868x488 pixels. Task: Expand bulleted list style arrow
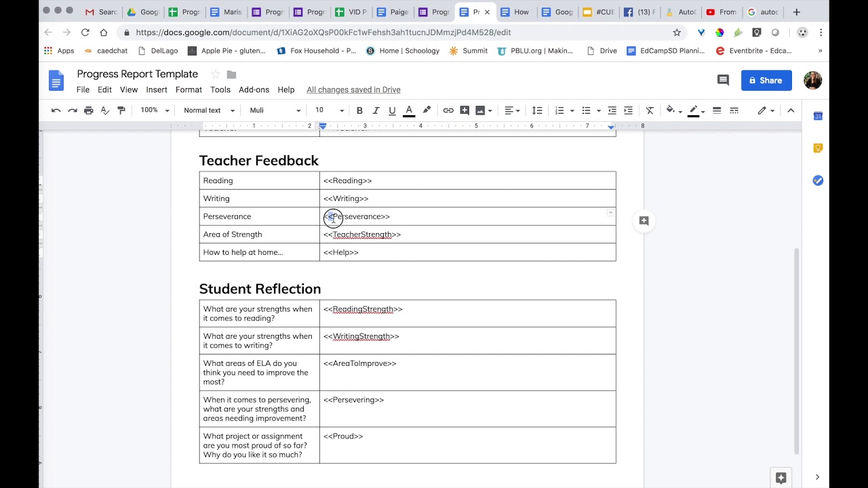click(x=599, y=110)
